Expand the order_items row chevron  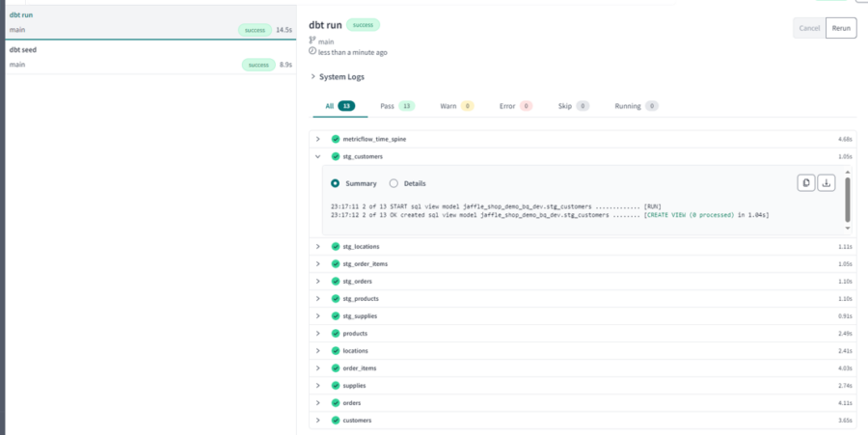point(317,368)
